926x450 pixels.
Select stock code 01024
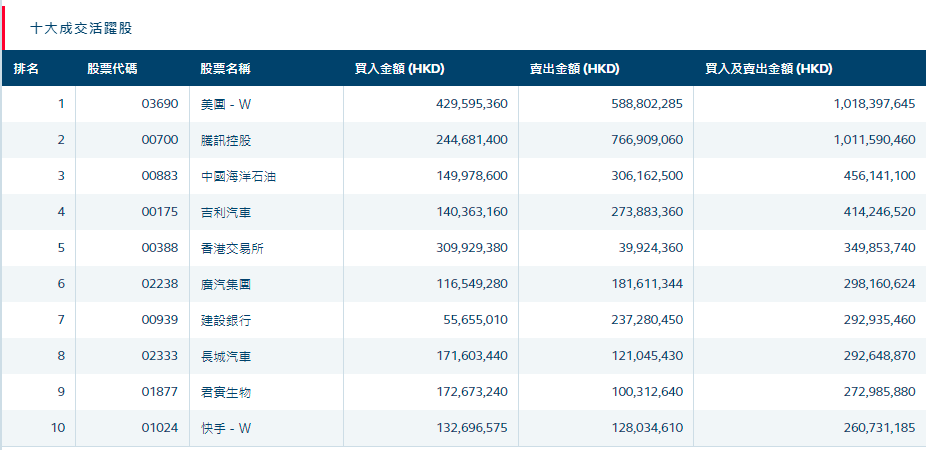[x=159, y=428]
